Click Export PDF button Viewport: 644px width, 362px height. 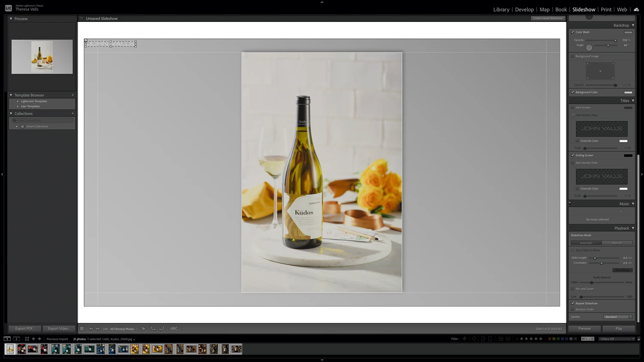(24, 329)
